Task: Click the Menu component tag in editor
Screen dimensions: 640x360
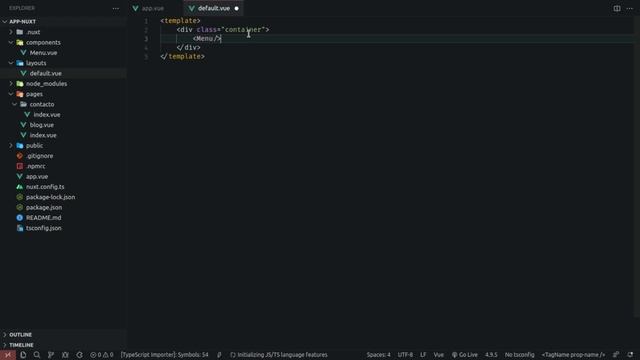Action: point(207,39)
